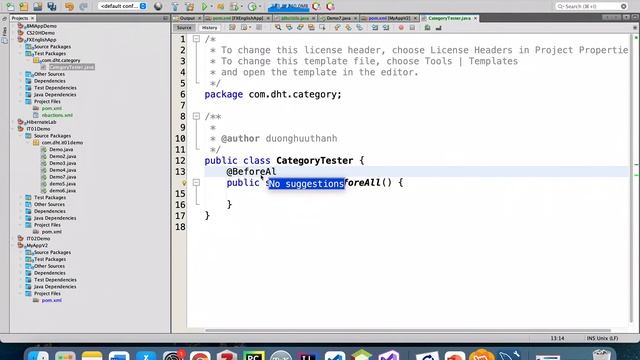Click the 13:14 cursor position indicator

click(558, 338)
